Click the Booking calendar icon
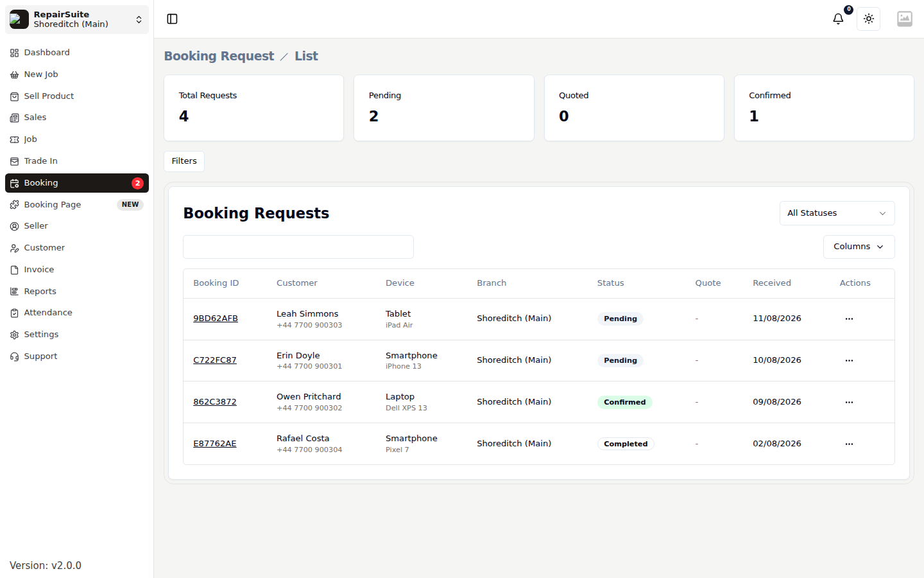 [x=14, y=183]
